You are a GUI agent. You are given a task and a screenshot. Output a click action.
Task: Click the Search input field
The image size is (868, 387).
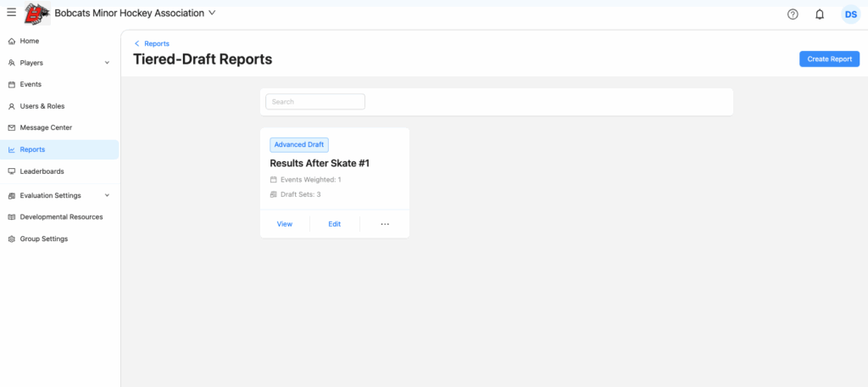[315, 102]
